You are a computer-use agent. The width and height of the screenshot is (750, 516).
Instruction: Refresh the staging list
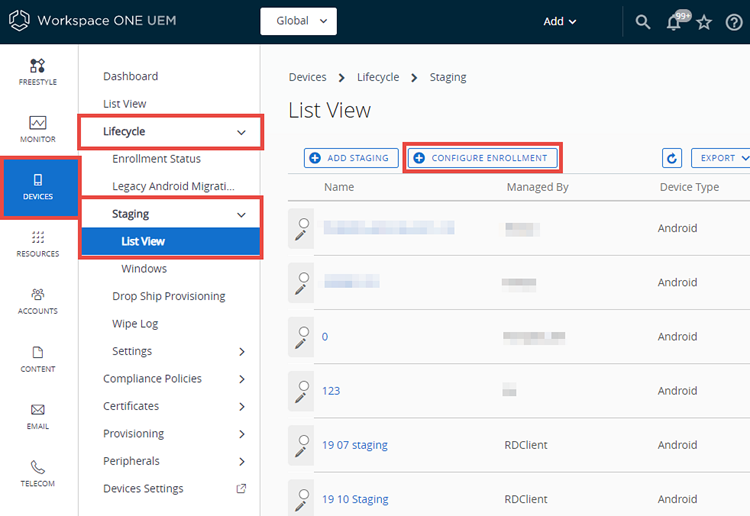tap(672, 158)
